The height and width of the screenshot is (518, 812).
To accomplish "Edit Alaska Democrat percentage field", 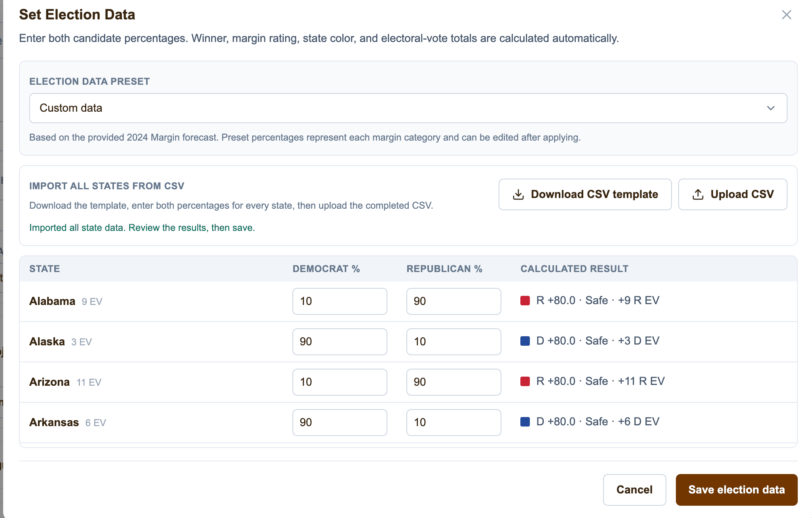I will (340, 342).
